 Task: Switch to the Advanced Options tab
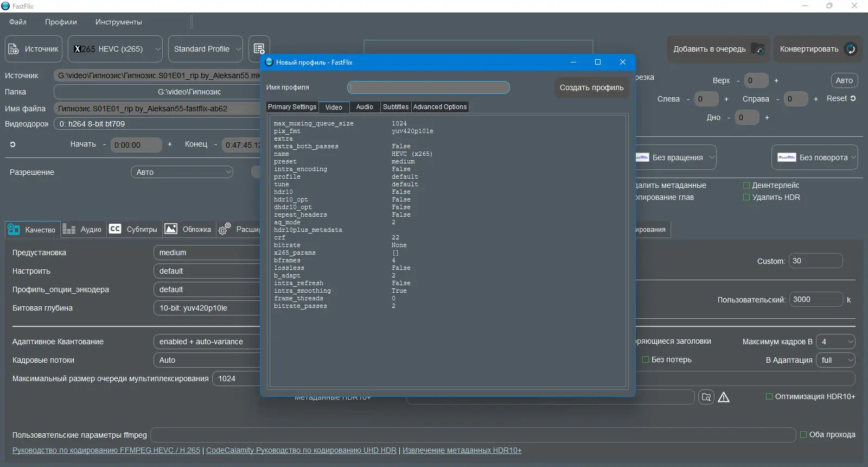click(x=439, y=107)
